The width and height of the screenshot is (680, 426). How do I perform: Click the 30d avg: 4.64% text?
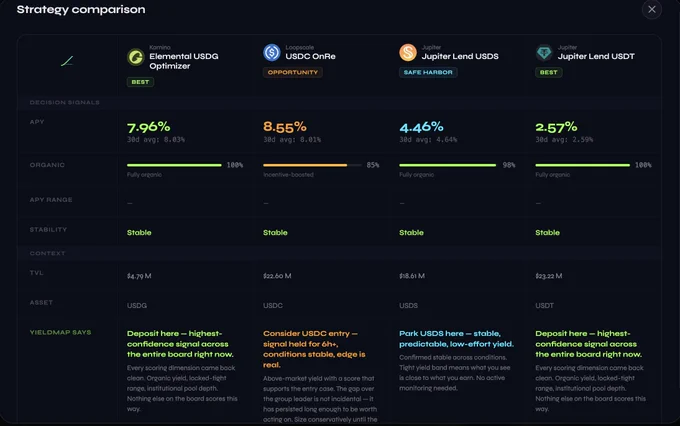pos(428,140)
